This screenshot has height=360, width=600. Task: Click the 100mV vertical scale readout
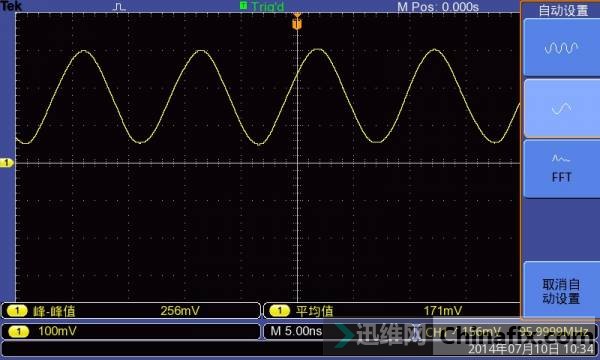pyautogui.click(x=57, y=331)
